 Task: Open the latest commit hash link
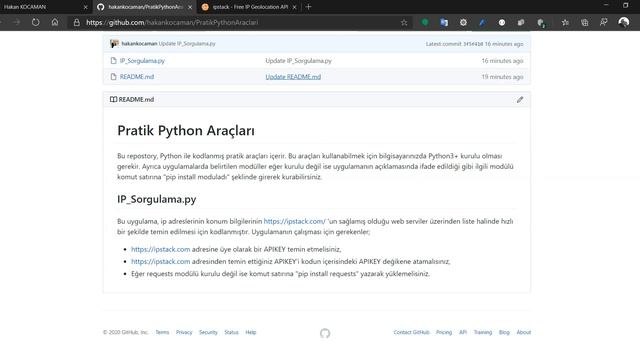473,44
